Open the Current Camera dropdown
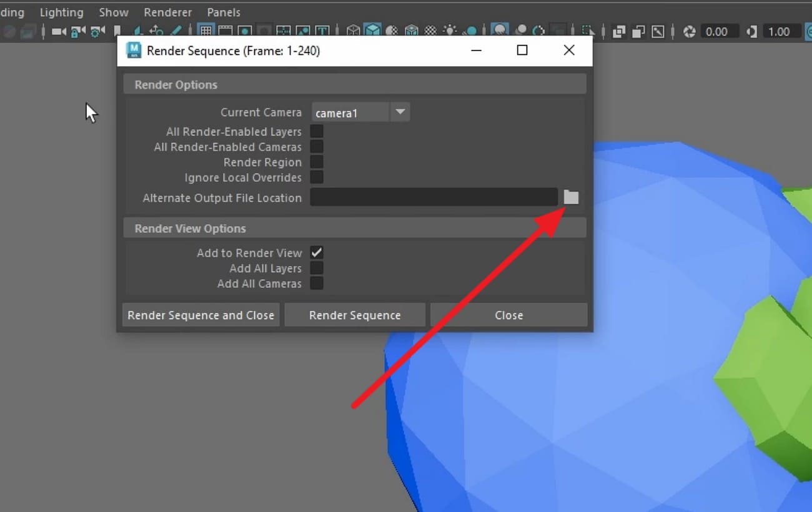Screen dimensions: 812x512 coord(400,112)
